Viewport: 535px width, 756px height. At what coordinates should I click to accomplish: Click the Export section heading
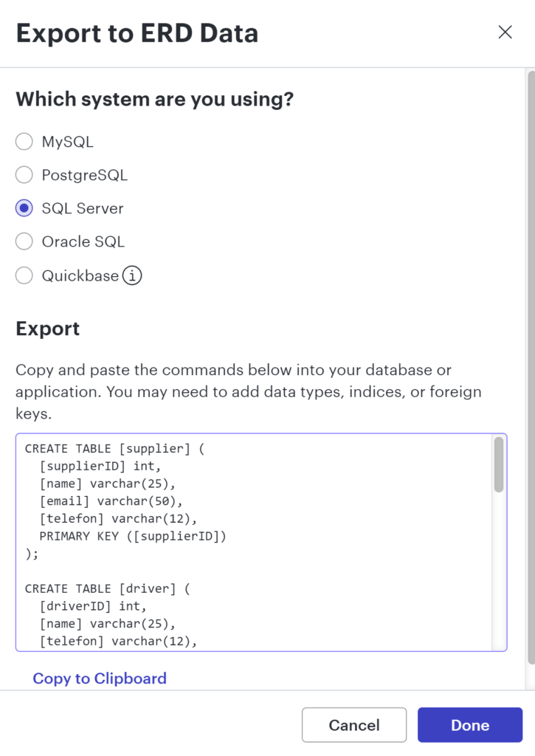[48, 329]
